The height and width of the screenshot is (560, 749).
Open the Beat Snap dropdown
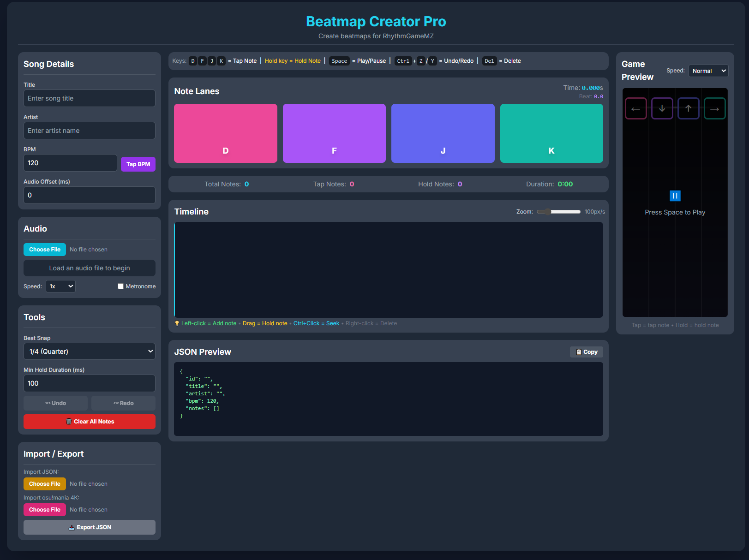[89, 351]
